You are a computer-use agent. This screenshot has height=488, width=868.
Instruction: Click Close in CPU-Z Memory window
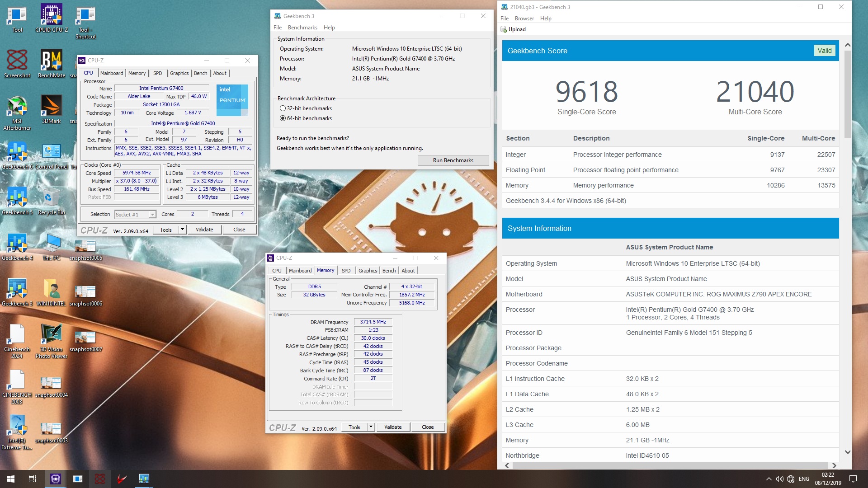[x=428, y=427]
